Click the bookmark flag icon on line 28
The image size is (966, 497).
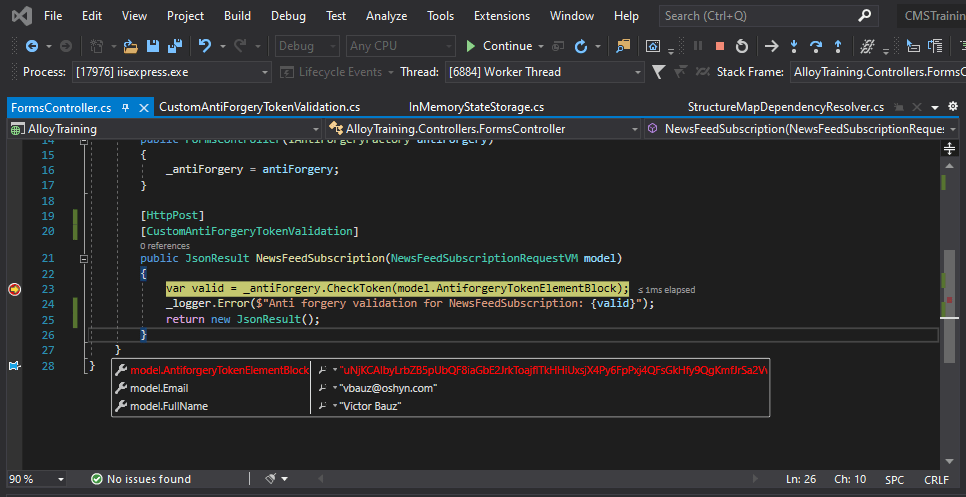14,366
